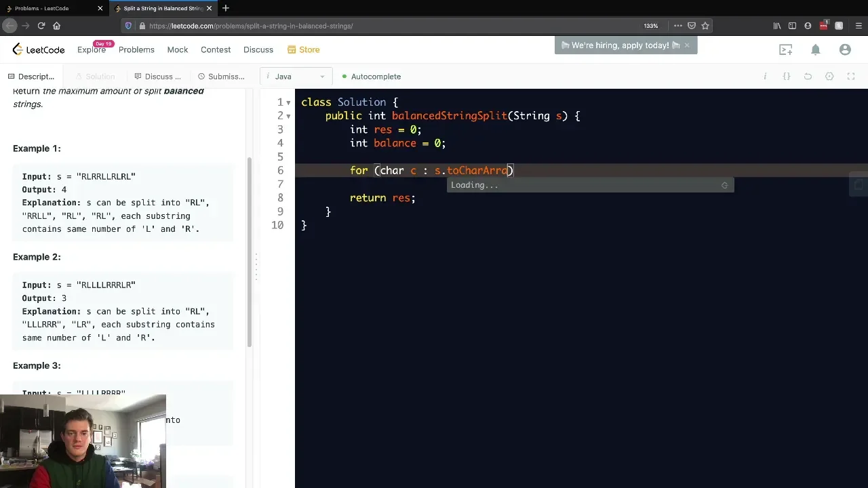
Task: Collapse the code fold arrow on line 1
Action: tap(288, 103)
